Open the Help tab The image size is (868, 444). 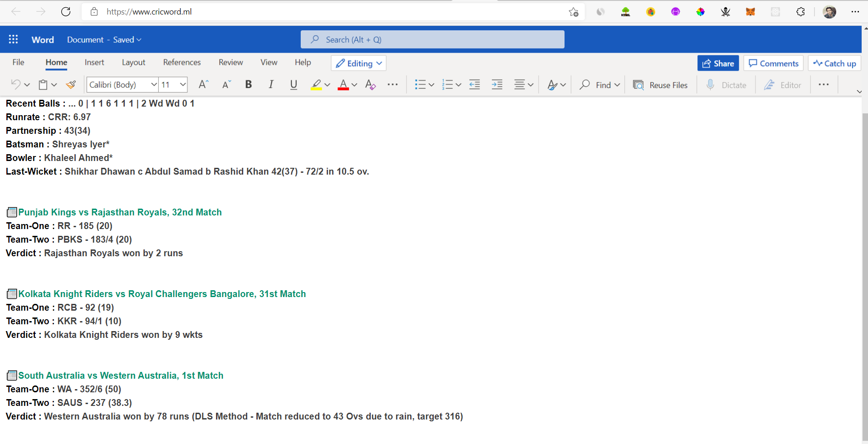point(303,63)
